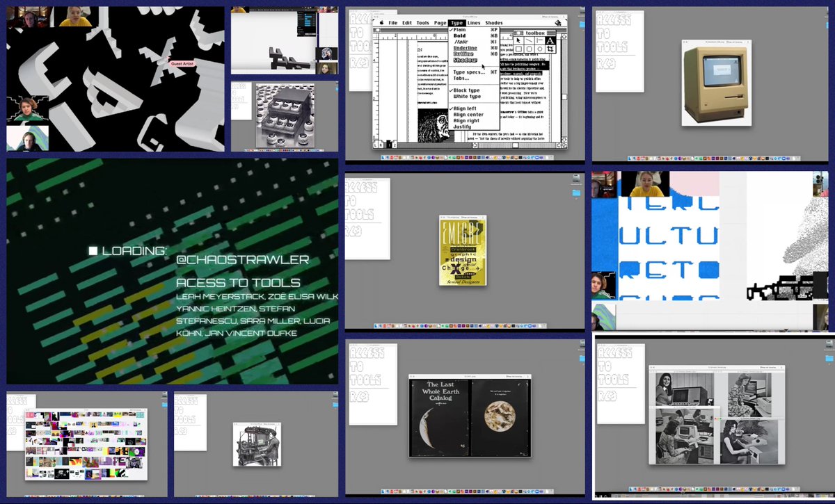
Task: Click the yellow Emigre magazine cover
Action: 462,251
